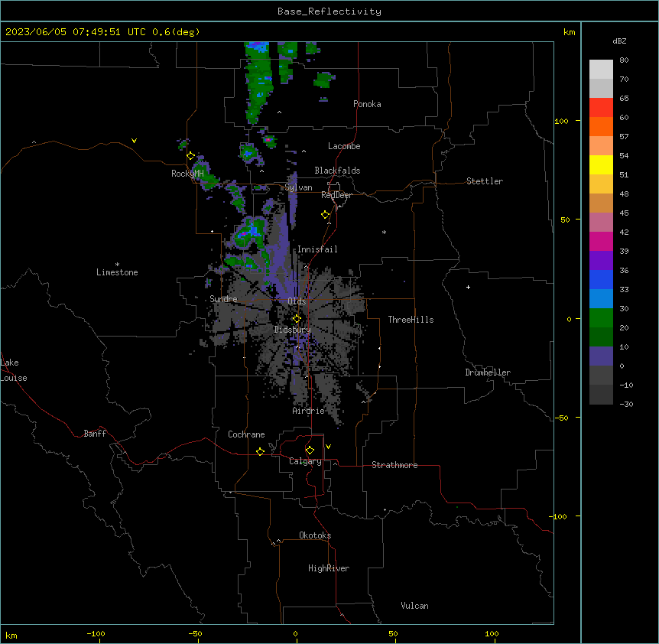Click the Vulcan city label
The image size is (659, 644).
[414, 606]
